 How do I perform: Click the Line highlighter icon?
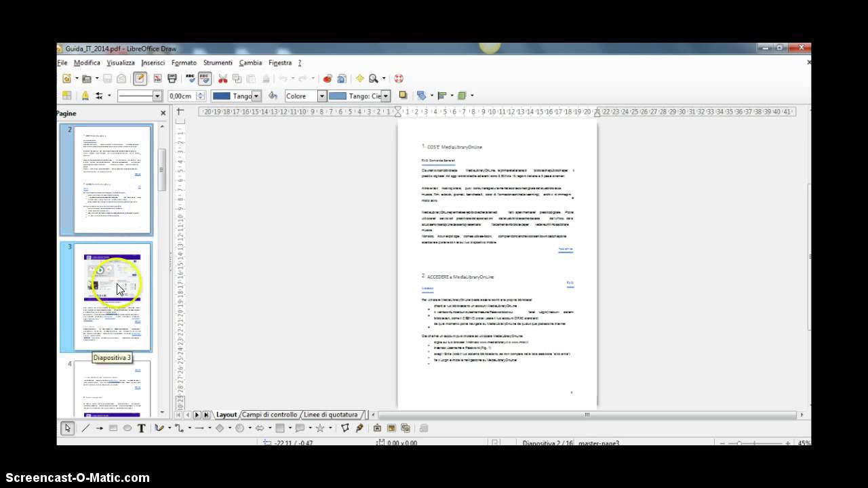click(85, 96)
